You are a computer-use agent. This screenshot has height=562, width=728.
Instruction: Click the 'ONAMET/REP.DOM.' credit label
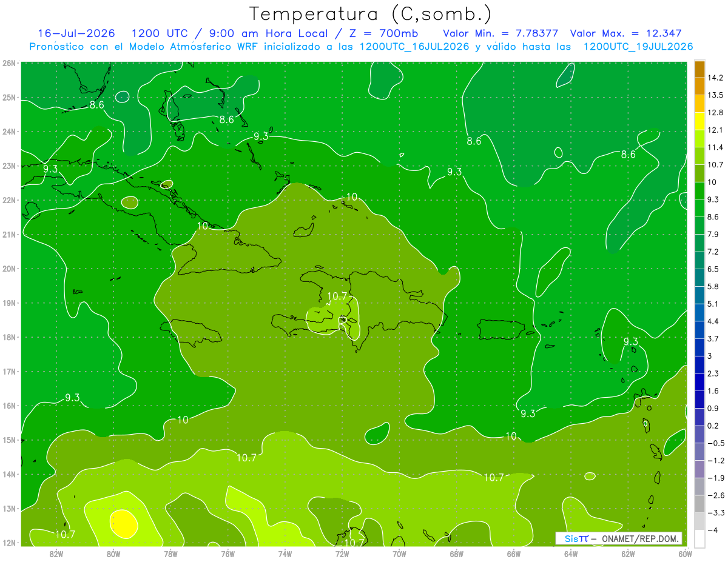coord(641,538)
